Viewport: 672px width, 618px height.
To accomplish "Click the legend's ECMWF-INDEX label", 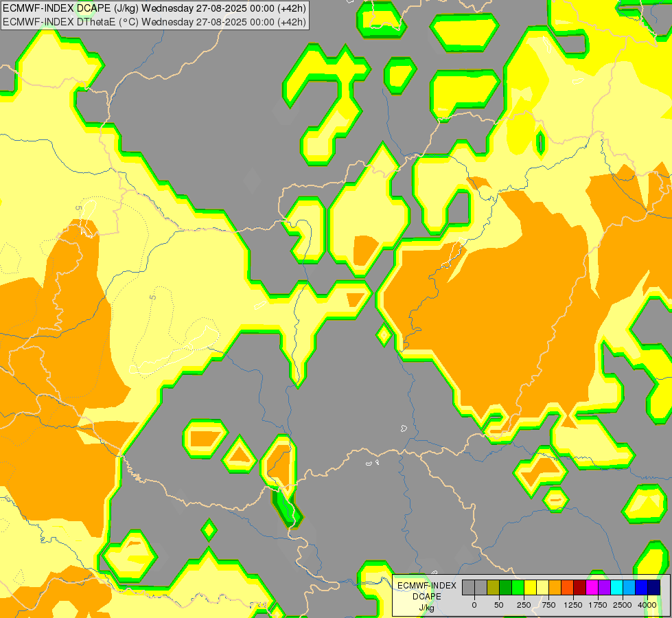I will (x=427, y=586).
